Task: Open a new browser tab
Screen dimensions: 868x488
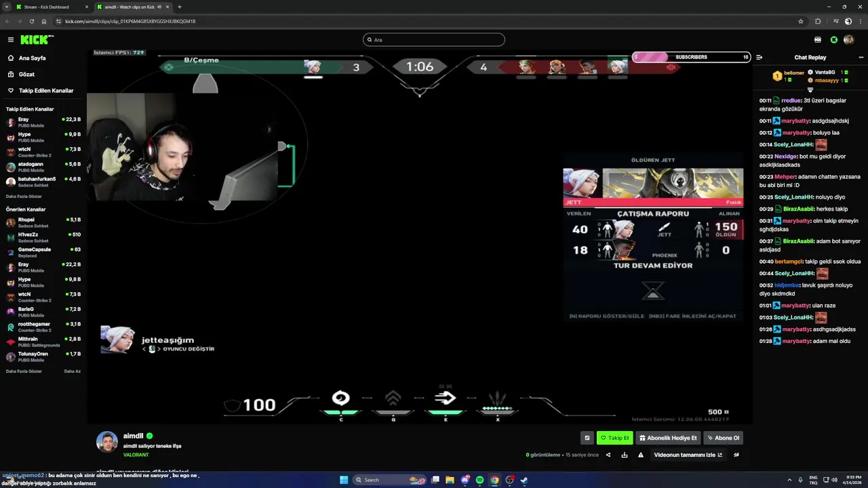Action: (180, 7)
